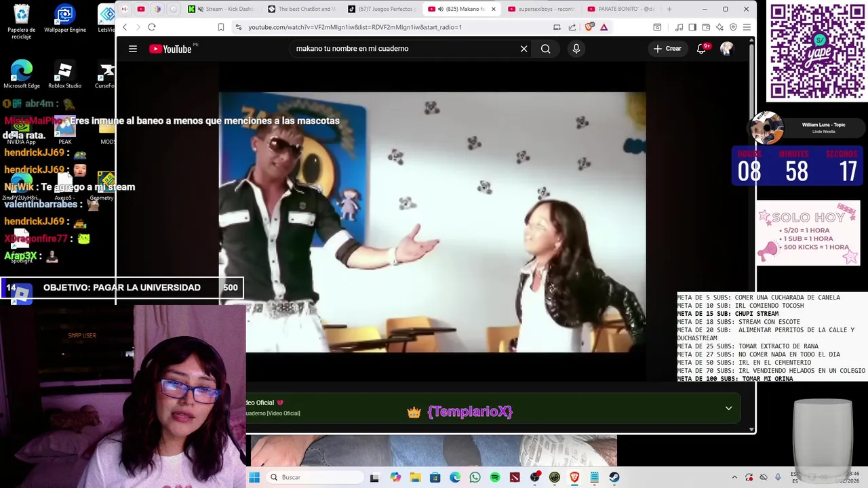Open Brave Leo AI star icon
The image size is (868, 488).
(719, 27)
